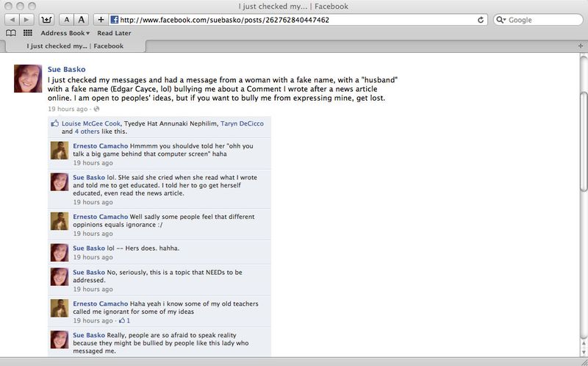Open the bookmarks book icon
Viewport: 588px width, 366px height.
pyautogui.click(x=11, y=33)
